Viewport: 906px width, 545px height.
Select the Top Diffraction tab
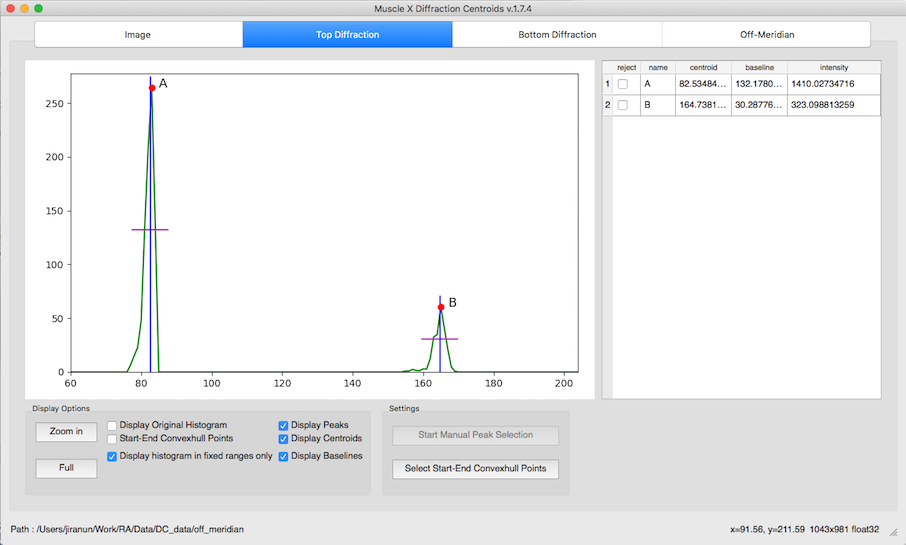[347, 35]
